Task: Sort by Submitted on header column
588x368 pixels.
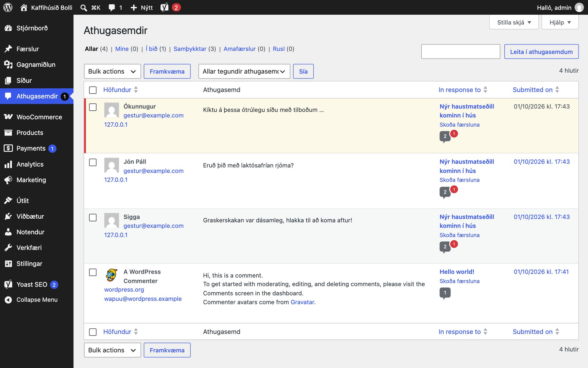Action: pyautogui.click(x=536, y=90)
